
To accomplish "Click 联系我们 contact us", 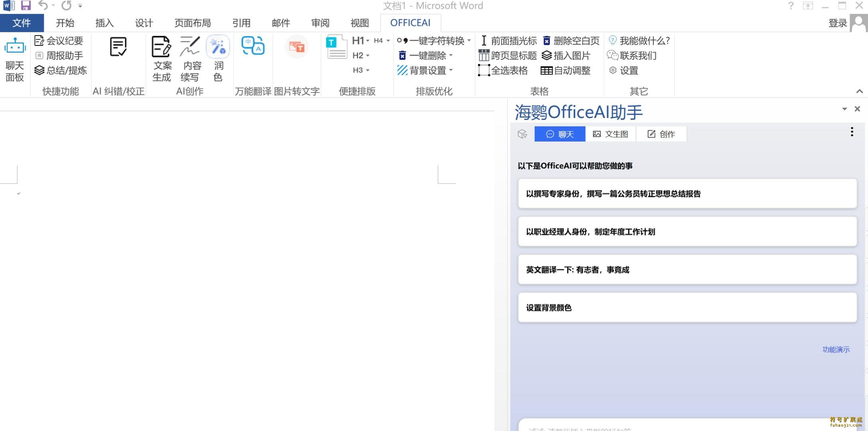I will 632,55.
